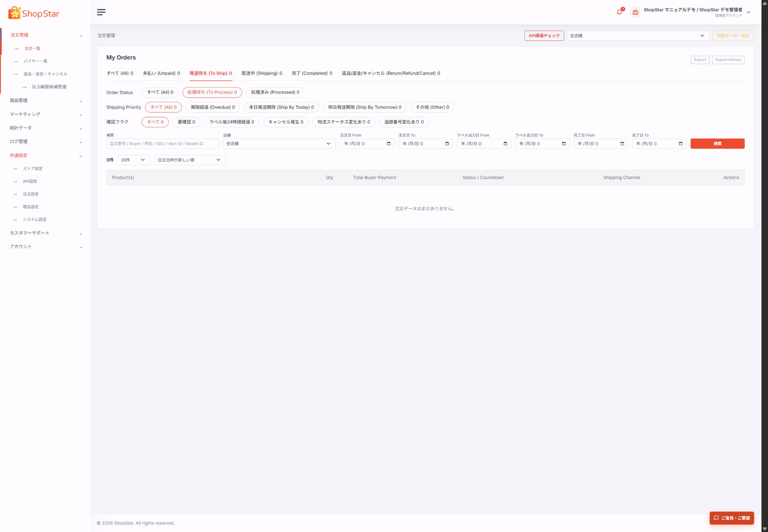
Task: Open calendar picker for 完了日 From
Action: (x=622, y=144)
